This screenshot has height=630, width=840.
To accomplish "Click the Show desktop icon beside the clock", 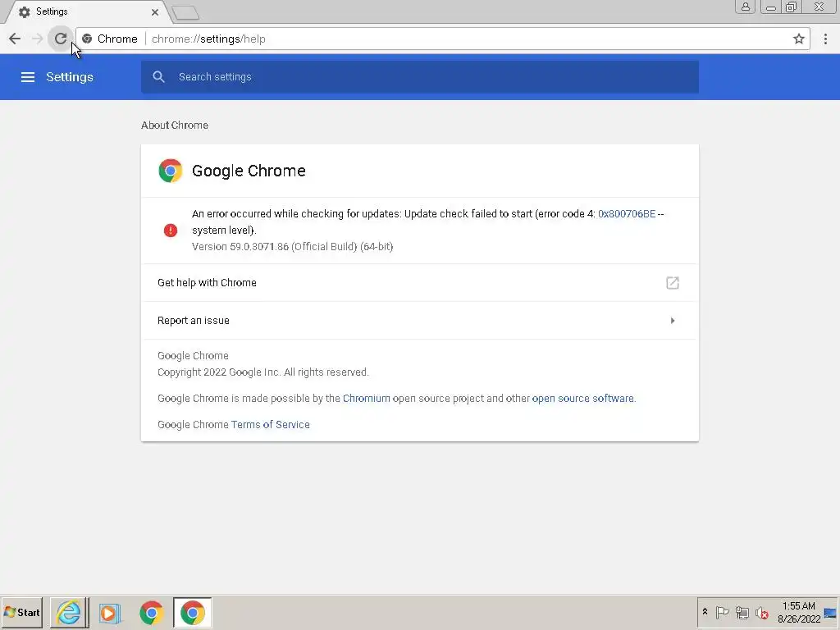I will point(830,612).
